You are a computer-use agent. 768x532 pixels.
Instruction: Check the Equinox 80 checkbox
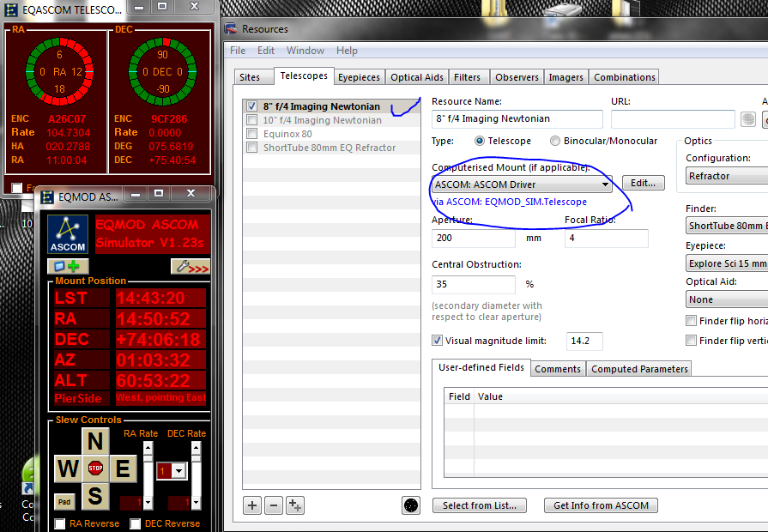point(251,134)
